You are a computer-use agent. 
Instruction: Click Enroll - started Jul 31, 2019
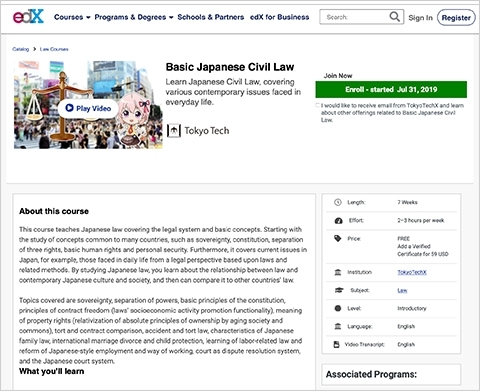391,89
